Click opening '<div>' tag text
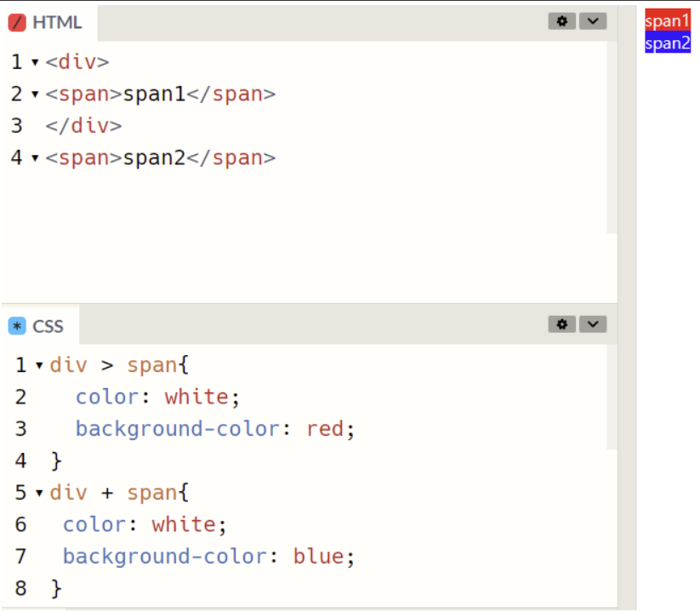The image size is (700, 612). (77, 62)
